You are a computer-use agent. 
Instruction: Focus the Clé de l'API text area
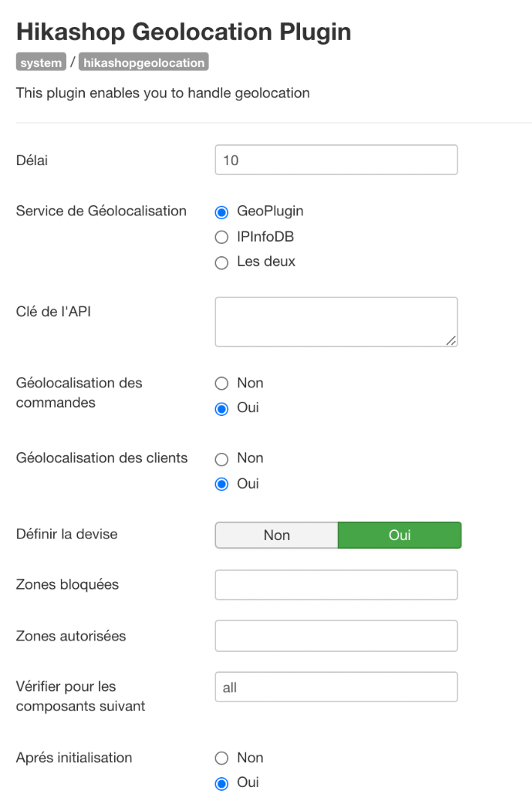[x=335, y=321]
